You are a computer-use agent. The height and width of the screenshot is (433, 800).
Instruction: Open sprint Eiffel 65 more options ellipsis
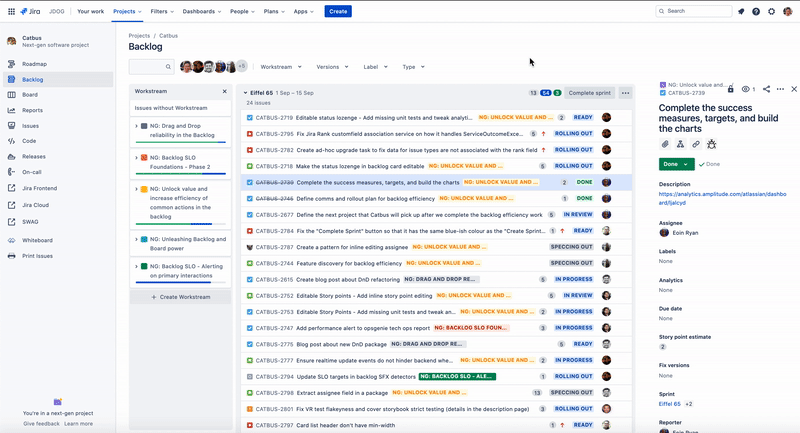[625, 93]
